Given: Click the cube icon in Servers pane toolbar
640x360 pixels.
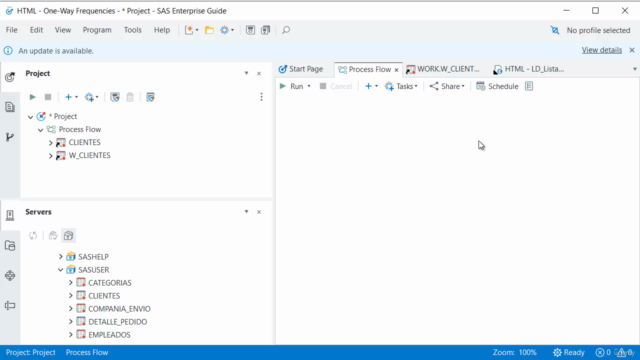Looking at the screenshot, I should click(x=69, y=236).
